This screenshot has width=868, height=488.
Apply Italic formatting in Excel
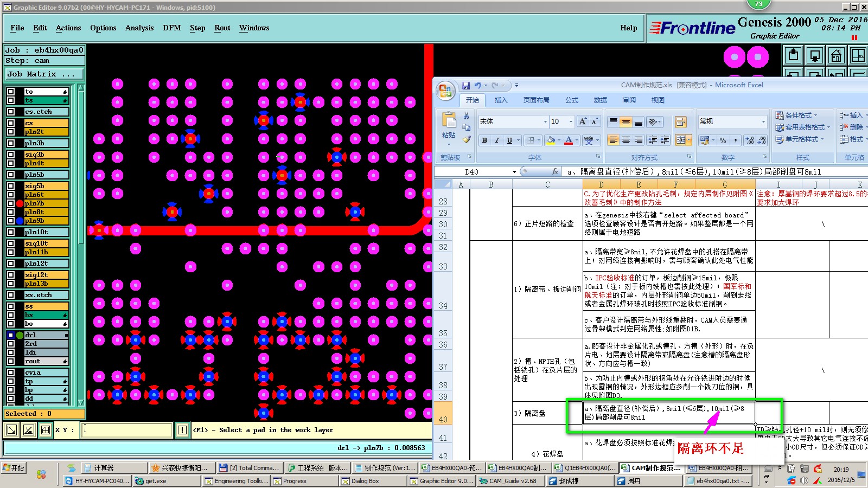click(497, 140)
